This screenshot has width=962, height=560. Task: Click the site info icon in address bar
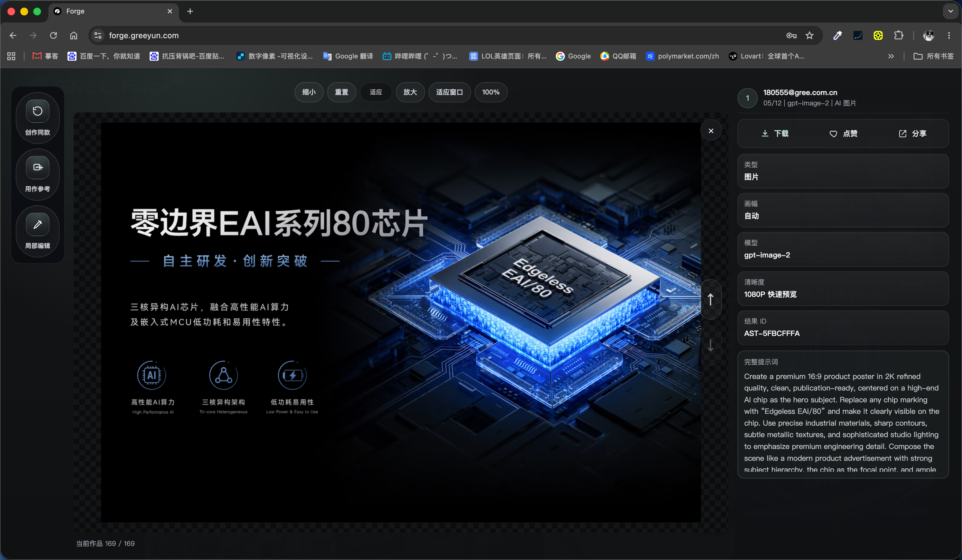[x=98, y=35]
